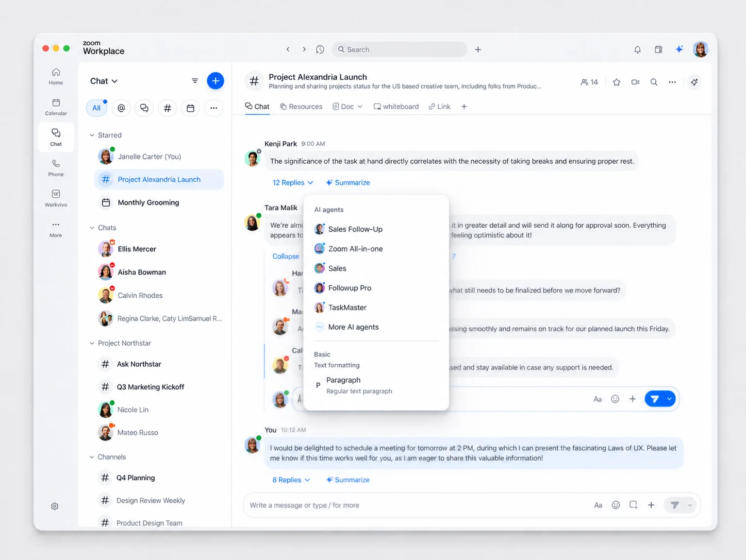
Task: Open the Link tab
Action: tap(439, 107)
